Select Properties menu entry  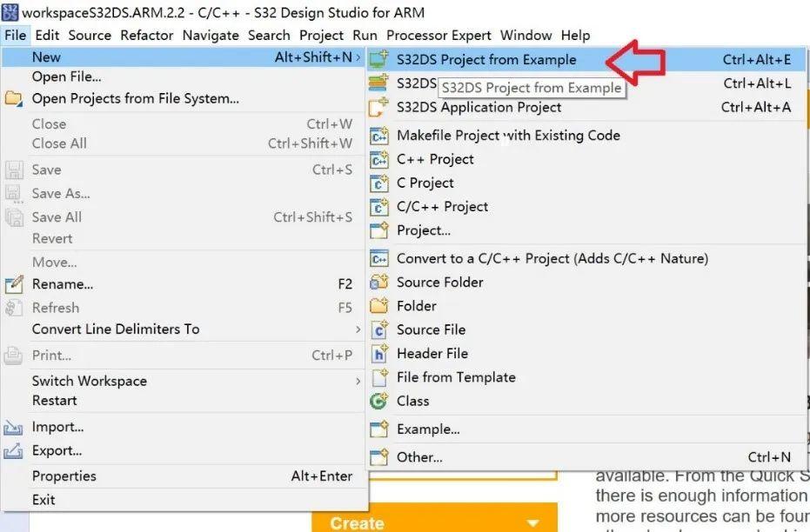pyautogui.click(x=64, y=476)
